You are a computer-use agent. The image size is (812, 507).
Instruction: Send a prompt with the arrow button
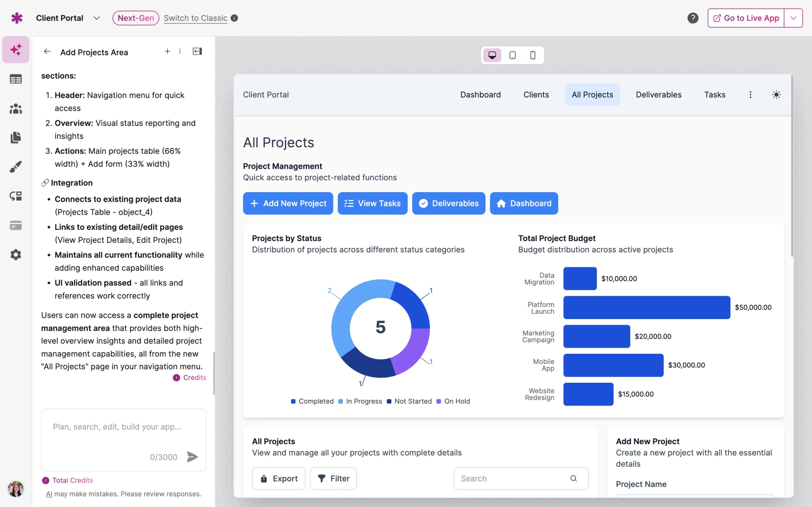pos(192,457)
